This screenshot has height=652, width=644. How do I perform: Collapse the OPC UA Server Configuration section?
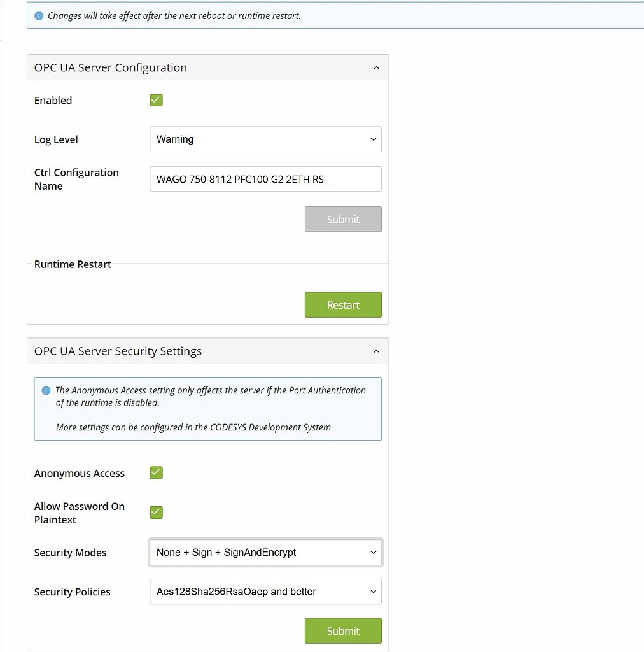[376, 67]
